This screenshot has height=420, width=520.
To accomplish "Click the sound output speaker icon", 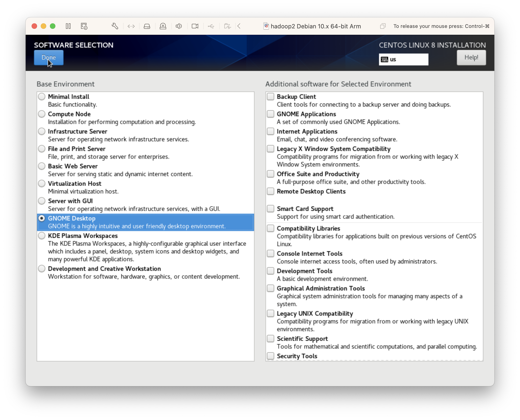I will tap(179, 26).
